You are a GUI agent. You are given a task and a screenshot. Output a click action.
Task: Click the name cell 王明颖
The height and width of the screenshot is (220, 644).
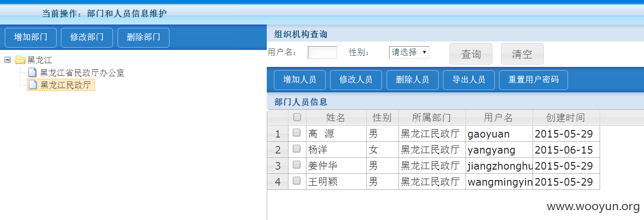tap(336, 182)
